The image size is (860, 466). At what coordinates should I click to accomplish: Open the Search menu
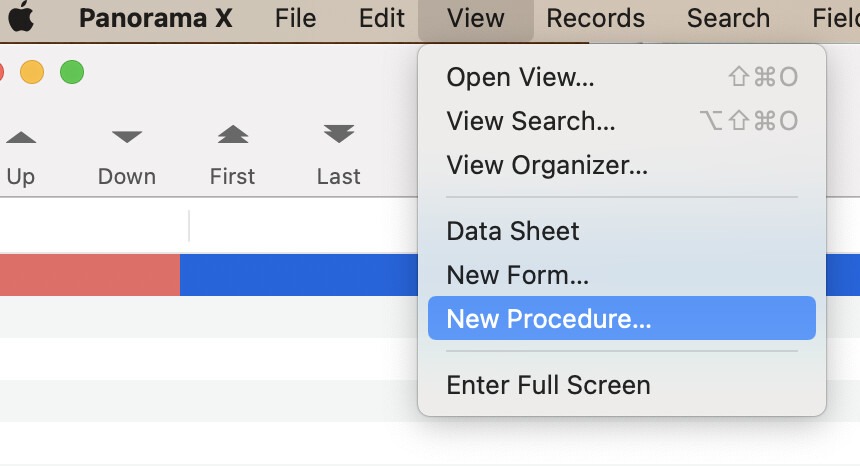728,18
